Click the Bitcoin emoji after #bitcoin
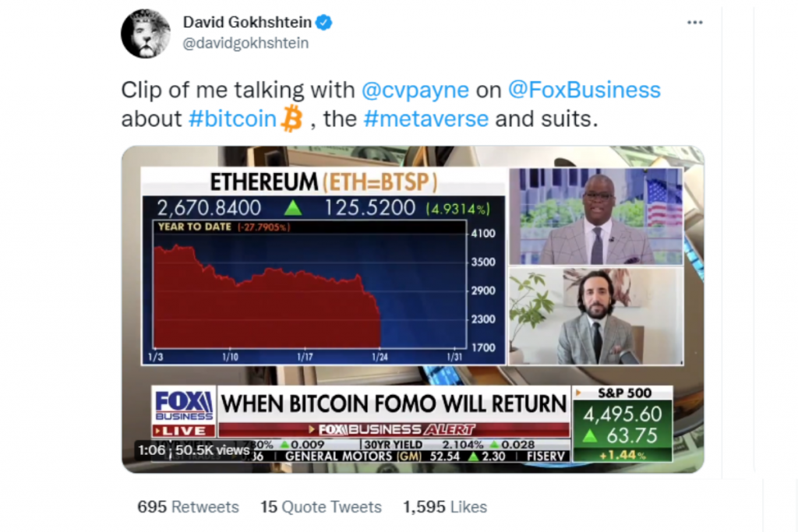This screenshot has height=532, width=798. point(291,119)
